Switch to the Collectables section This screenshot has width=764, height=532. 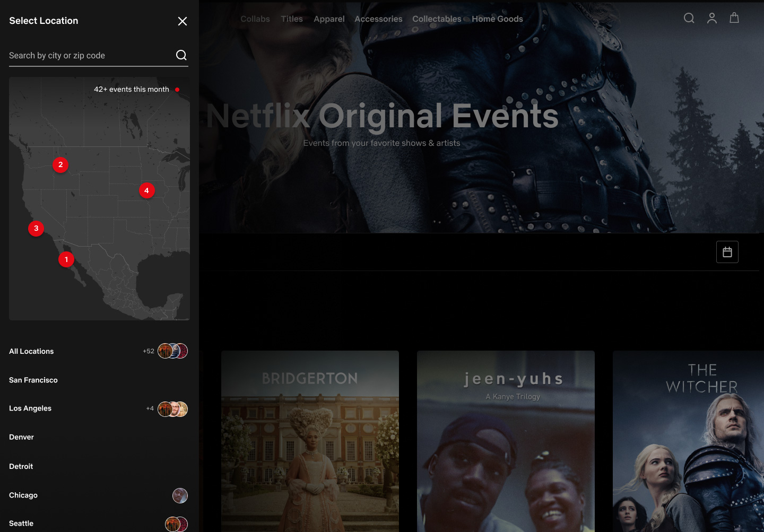click(437, 19)
